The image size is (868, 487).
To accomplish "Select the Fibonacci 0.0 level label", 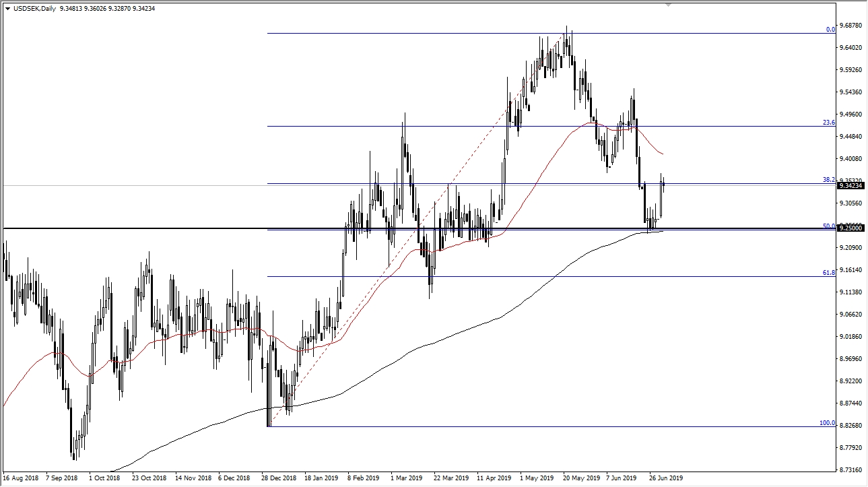I will pos(830,30).
